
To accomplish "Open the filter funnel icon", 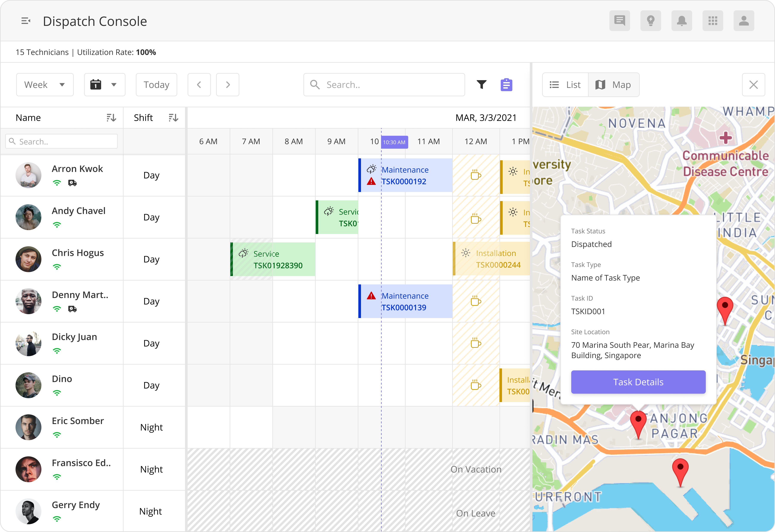I will pyautogui.click(x=482, y=85).
